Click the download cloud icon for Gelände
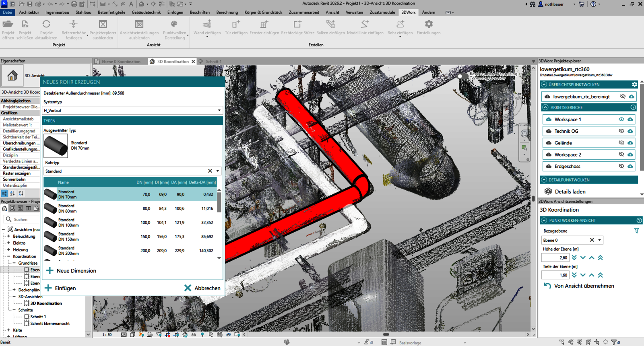Viewport: 644px width, 346px height. (630, 143)
